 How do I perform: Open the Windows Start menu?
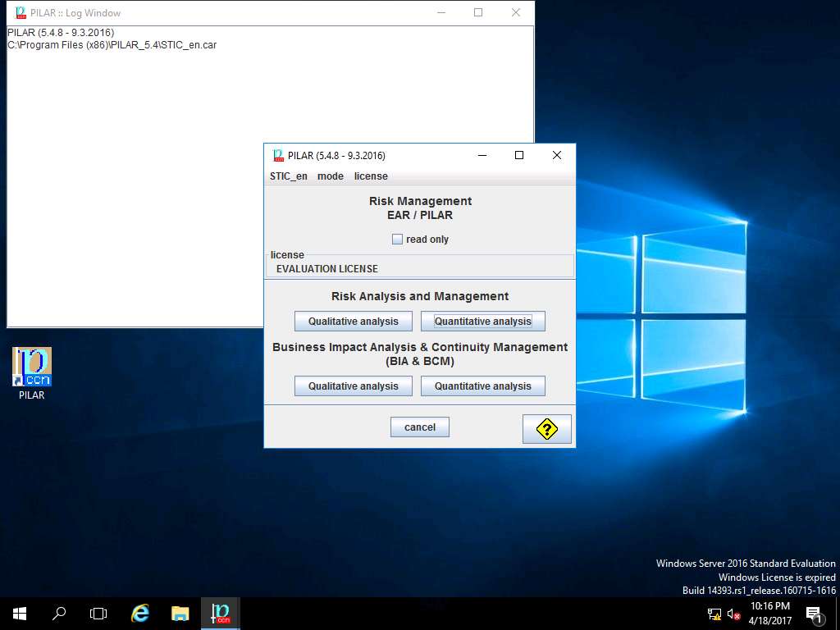pyautogui.click(x=20, y=614)
